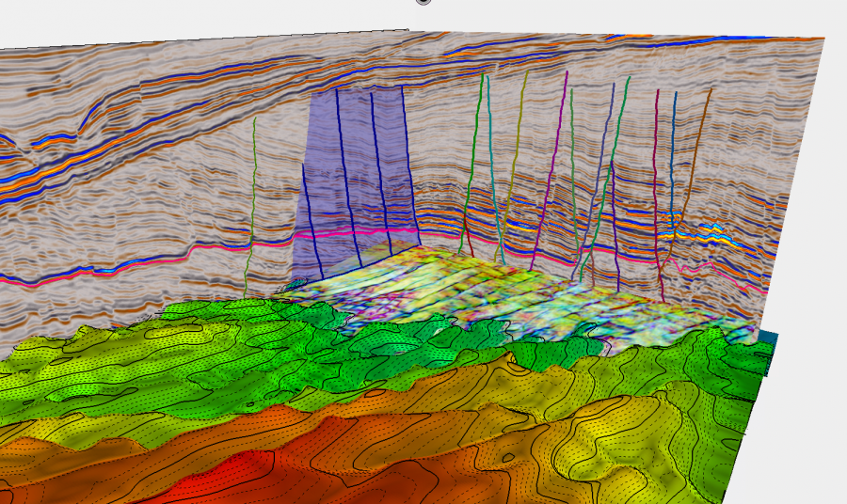
Task: Pick the bright yellow-cyan amplitude anomaly at right
Action: (711, 228)
